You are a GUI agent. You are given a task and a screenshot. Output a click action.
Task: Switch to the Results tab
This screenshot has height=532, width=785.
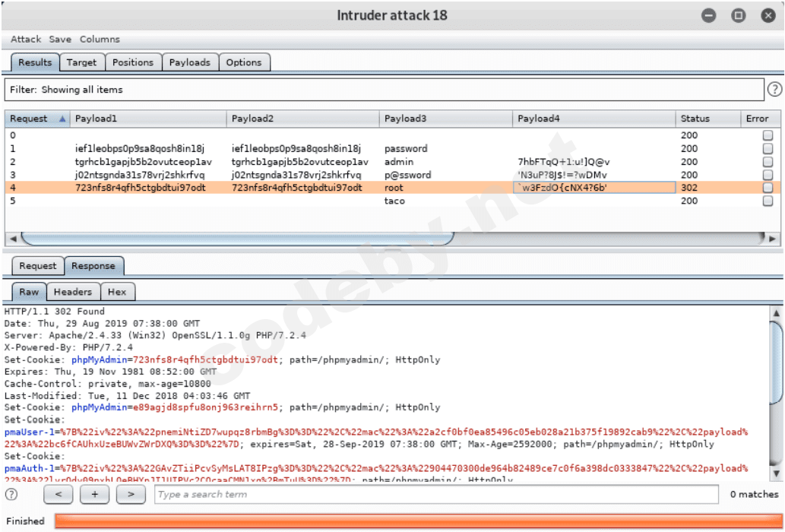coord(35,62)
